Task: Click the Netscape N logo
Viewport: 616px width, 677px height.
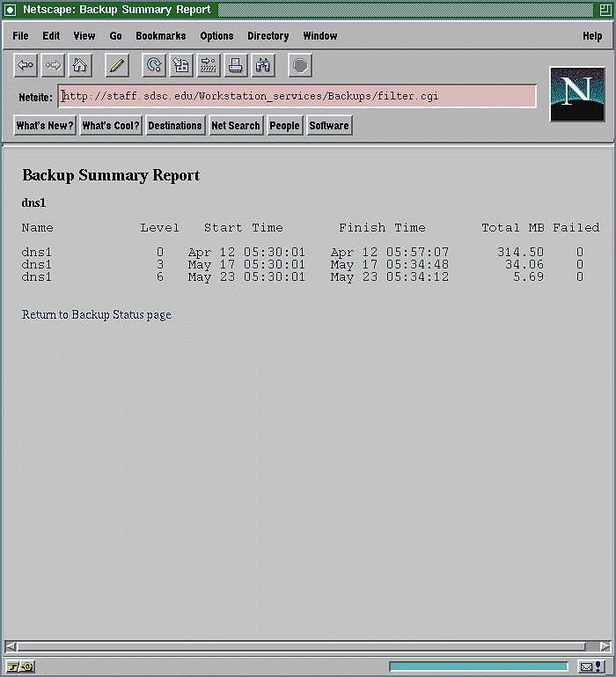Action: 576,94
